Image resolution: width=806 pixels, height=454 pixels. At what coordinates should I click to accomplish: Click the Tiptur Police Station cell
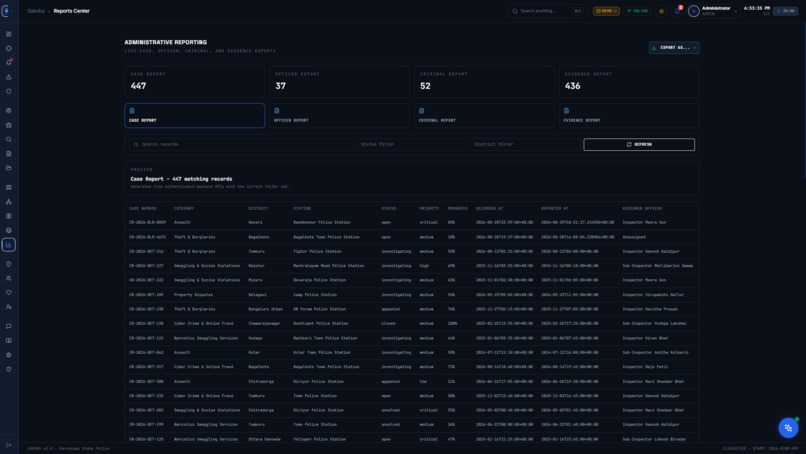coord(317,251)
